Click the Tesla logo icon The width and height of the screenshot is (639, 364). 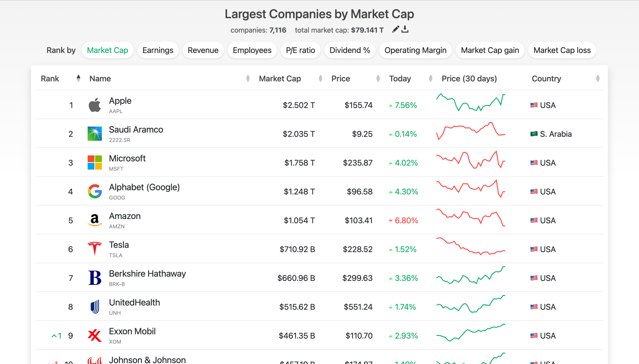pos(94,249)
